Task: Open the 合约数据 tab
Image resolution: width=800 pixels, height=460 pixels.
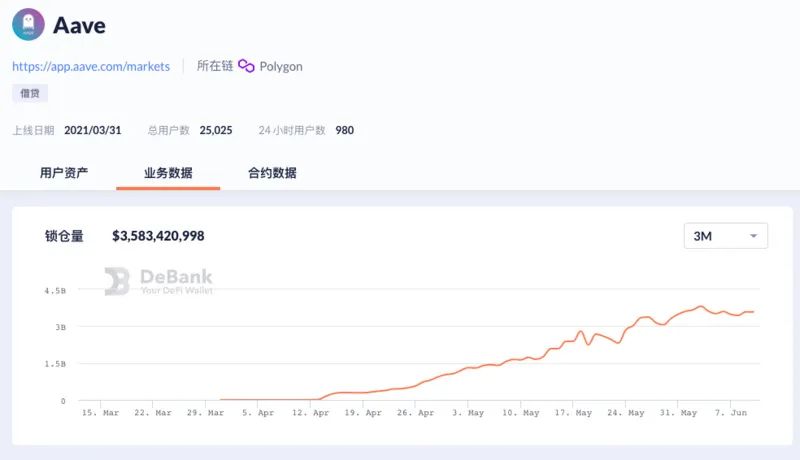Action: [x=272, y=173]
